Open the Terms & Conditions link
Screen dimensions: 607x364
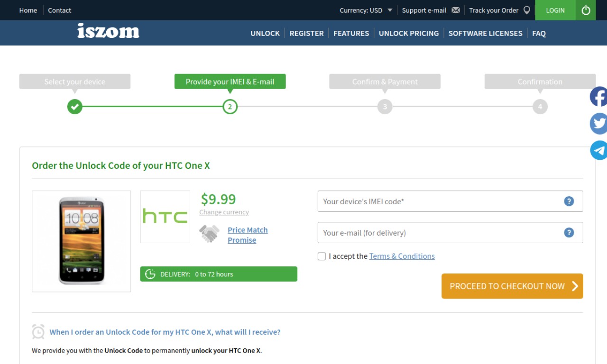tap(402, 256)
